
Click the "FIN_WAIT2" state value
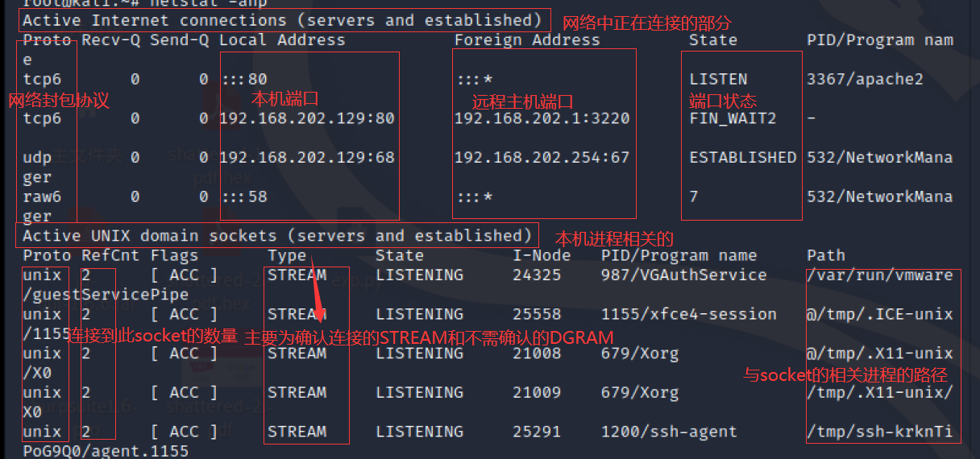(x=733, y=118)
